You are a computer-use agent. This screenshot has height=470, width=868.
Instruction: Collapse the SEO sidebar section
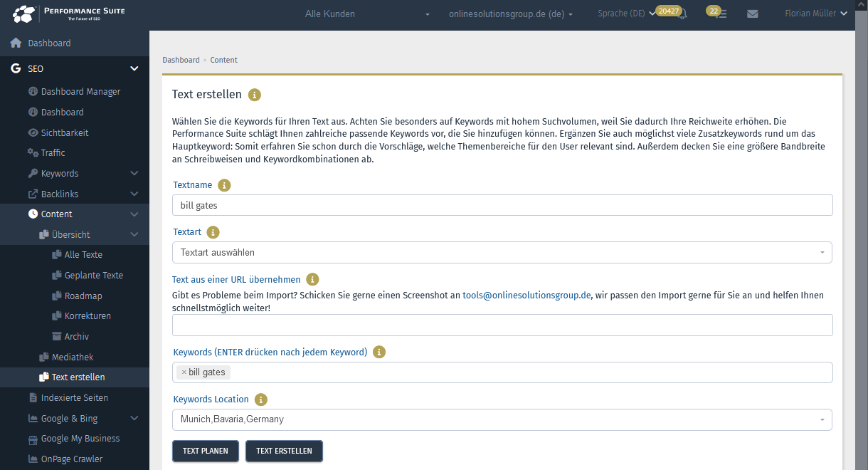(134, 69)
